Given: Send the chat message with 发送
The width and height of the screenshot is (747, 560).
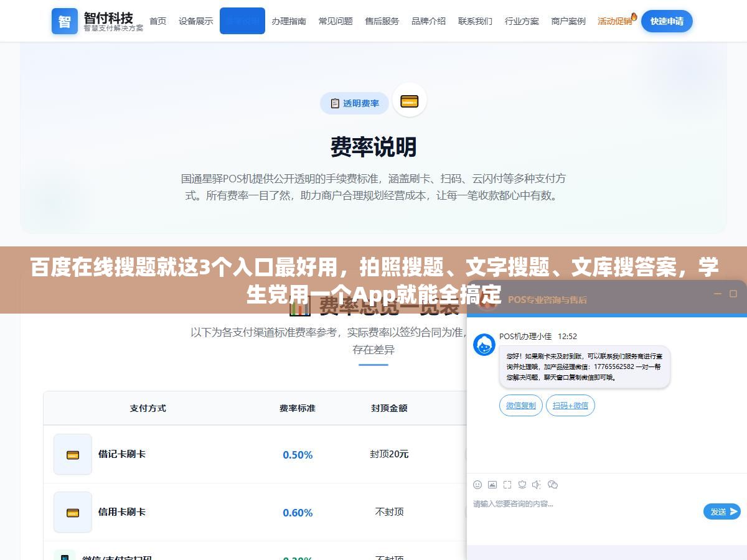Looking at the screenshot, I should (722, 511).
